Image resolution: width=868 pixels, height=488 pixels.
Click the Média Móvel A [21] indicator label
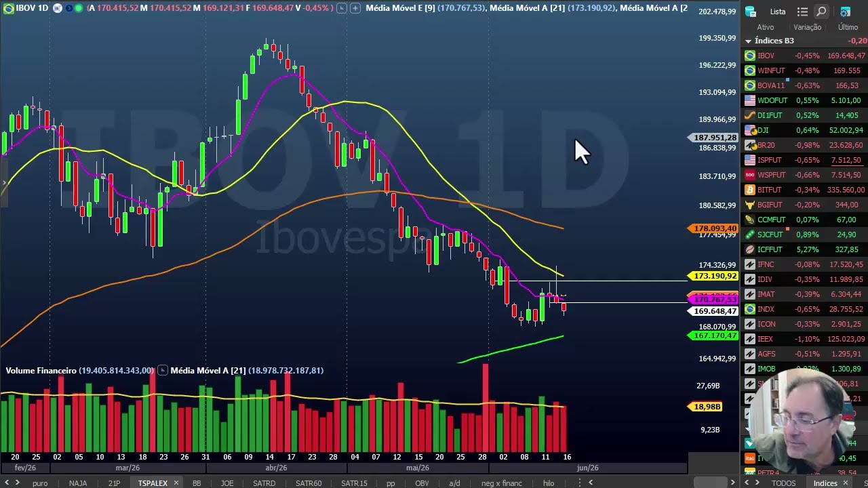point(528,8)
